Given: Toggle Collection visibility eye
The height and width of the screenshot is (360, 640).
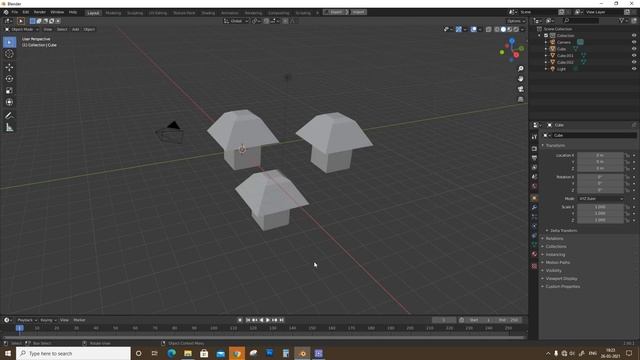Looking at the screenshot, I should pyautogui.click(x=634, y=36).
